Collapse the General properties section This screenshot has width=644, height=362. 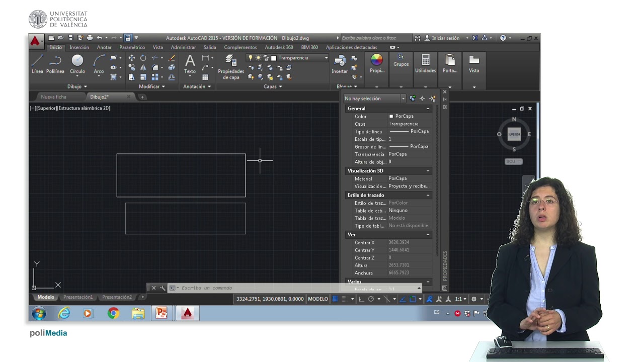[428, 109]
